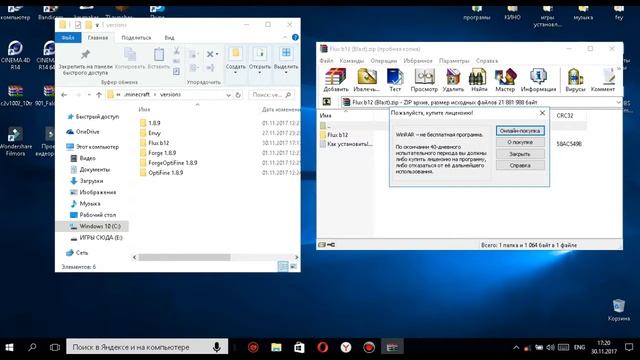
Task: Open WinRAR Commands (Команды) menu
Action: (x=351, y=60)
